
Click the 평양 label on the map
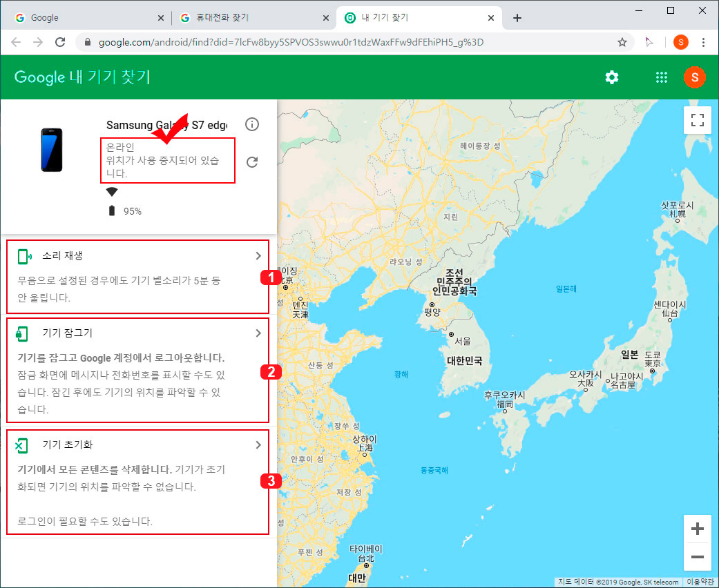(432, 312)
